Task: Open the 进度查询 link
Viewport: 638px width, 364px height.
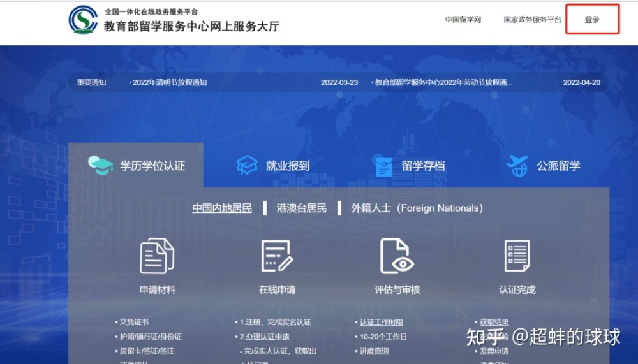Action: [375, 351]
